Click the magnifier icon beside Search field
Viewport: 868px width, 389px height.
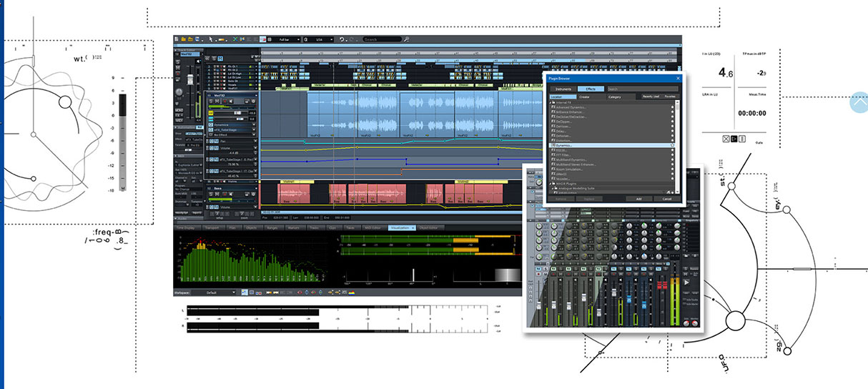point(405,39)
